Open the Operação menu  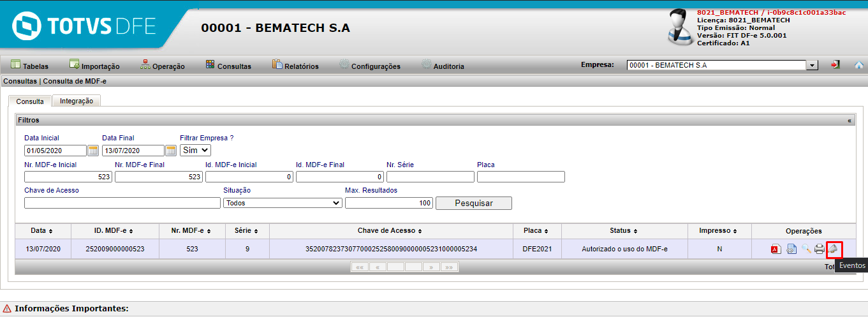163,66
